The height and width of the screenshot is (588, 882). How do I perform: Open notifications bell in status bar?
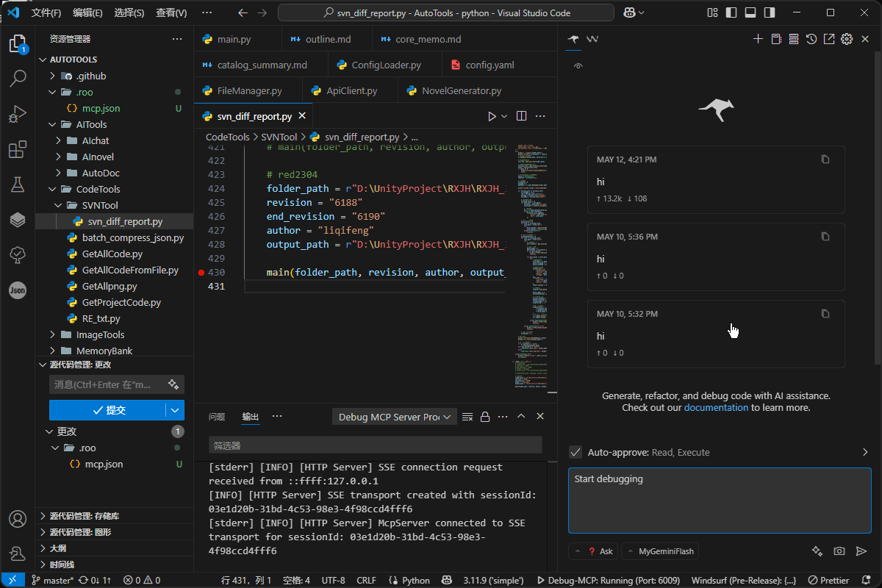pos(867,581)
